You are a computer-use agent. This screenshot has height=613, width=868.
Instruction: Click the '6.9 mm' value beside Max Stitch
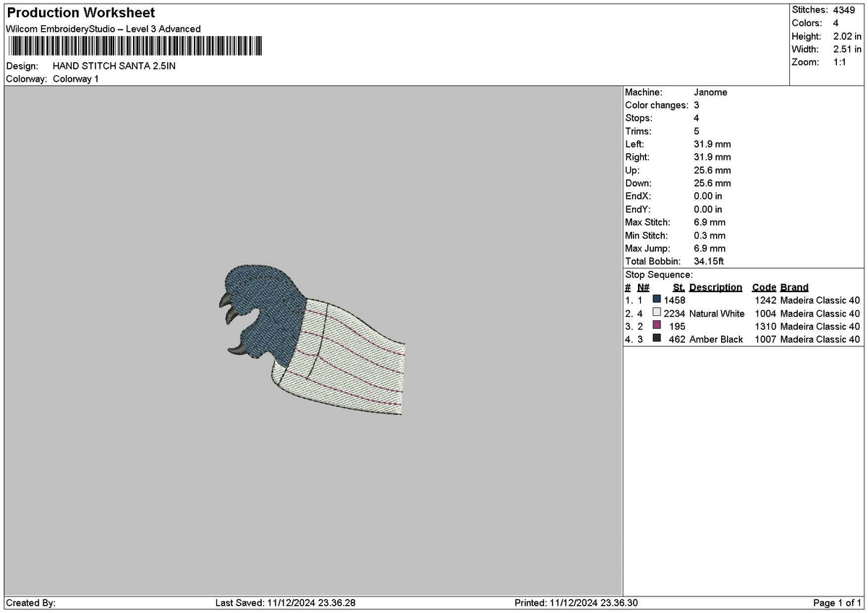(x=710, y=222)
